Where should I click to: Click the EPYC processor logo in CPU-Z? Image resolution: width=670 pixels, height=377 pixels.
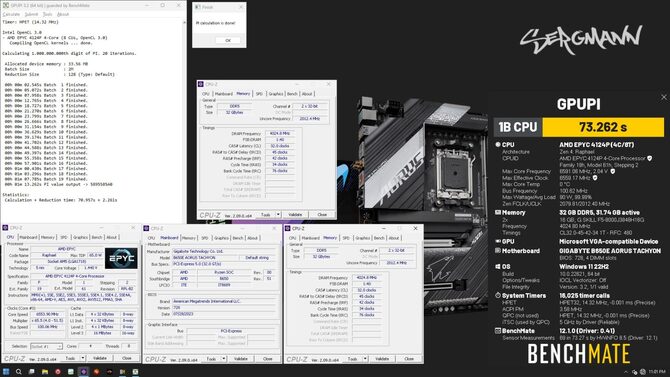click(x=121, y=258)
